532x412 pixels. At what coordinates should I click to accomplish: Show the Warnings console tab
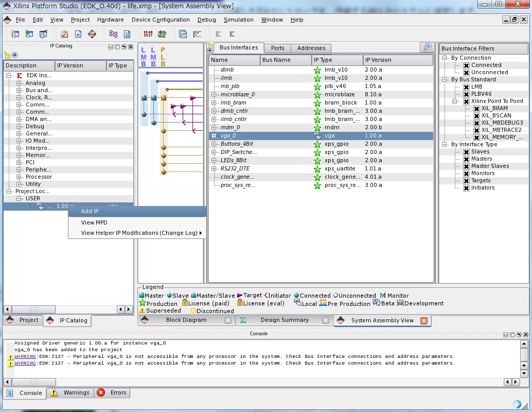tap(71, 392)
